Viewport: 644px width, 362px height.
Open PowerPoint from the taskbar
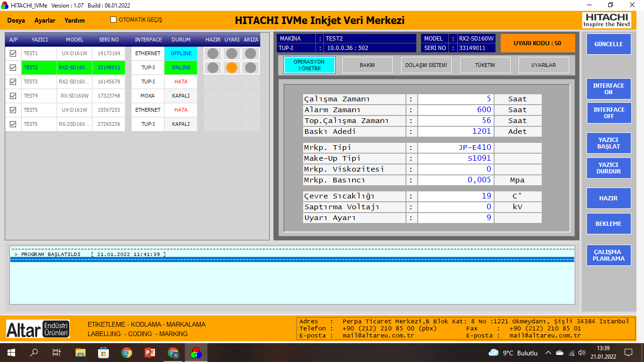[149, 353]
